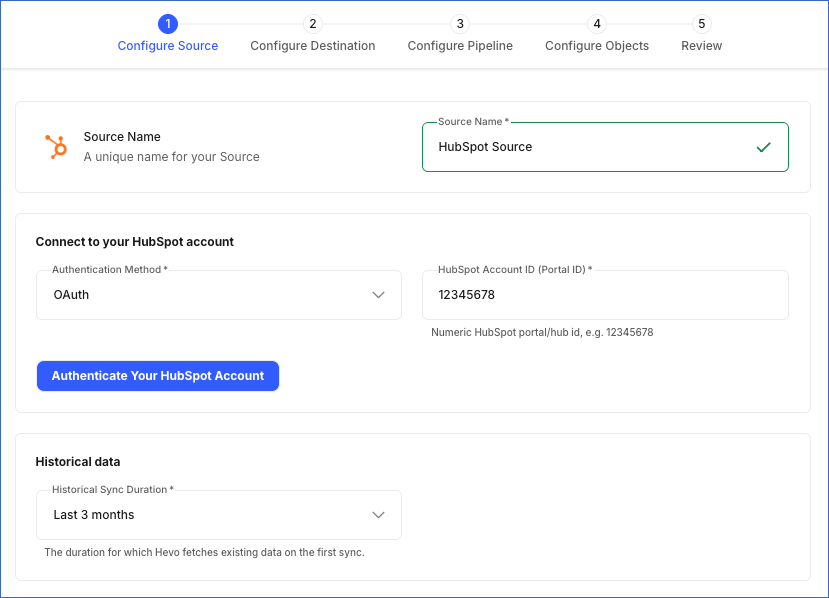Click 'Connect to your HubSpot account' heading
The width and height of the screenshot is (829, 598).
(134, 242)
